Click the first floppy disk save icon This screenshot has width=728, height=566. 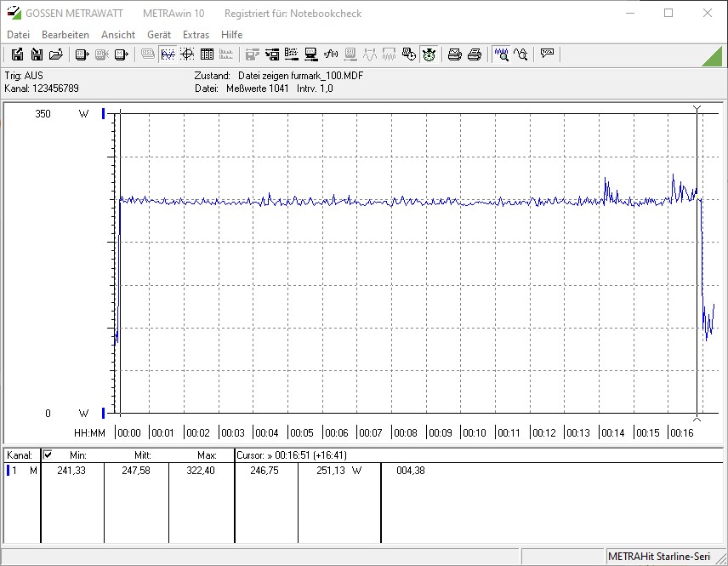(x=17, y=54)
